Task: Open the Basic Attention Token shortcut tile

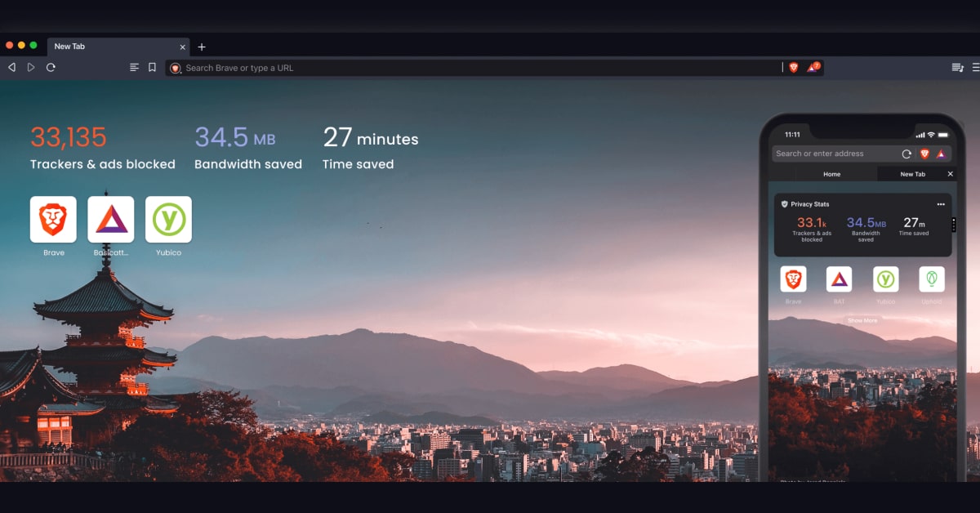Action: coord(110,220)
